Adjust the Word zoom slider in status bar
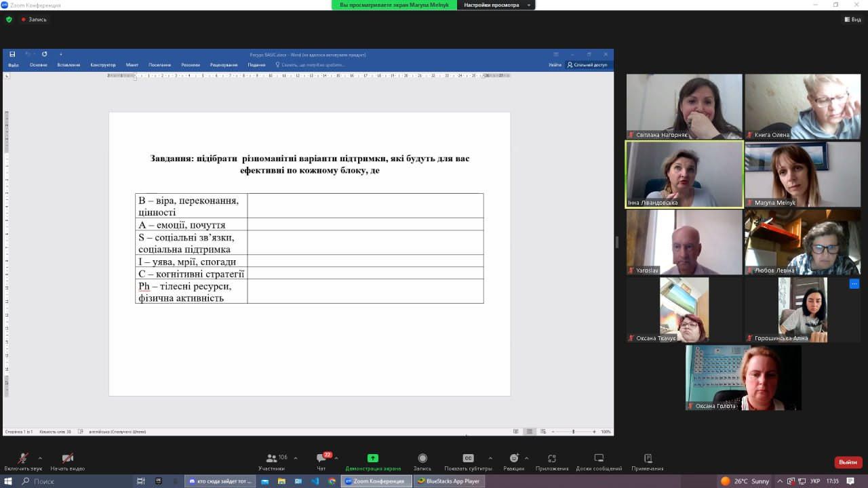868x488 pixels. pos(573,432)
